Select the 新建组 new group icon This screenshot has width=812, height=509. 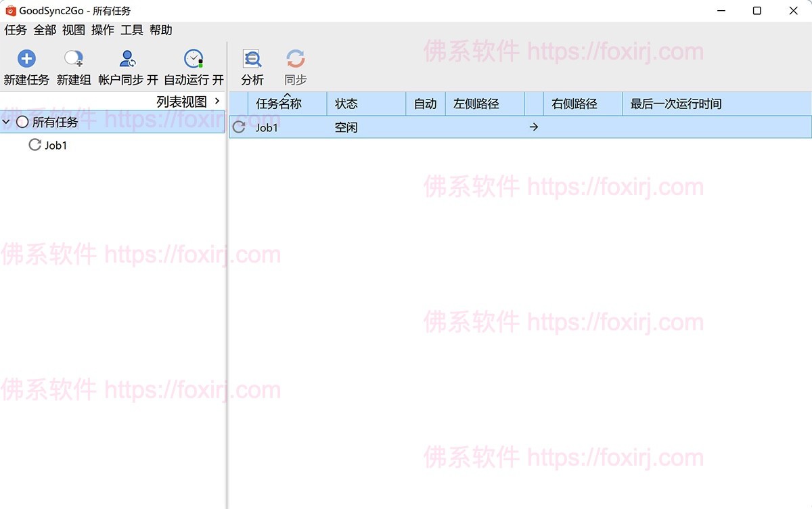(x=72, y=57)
